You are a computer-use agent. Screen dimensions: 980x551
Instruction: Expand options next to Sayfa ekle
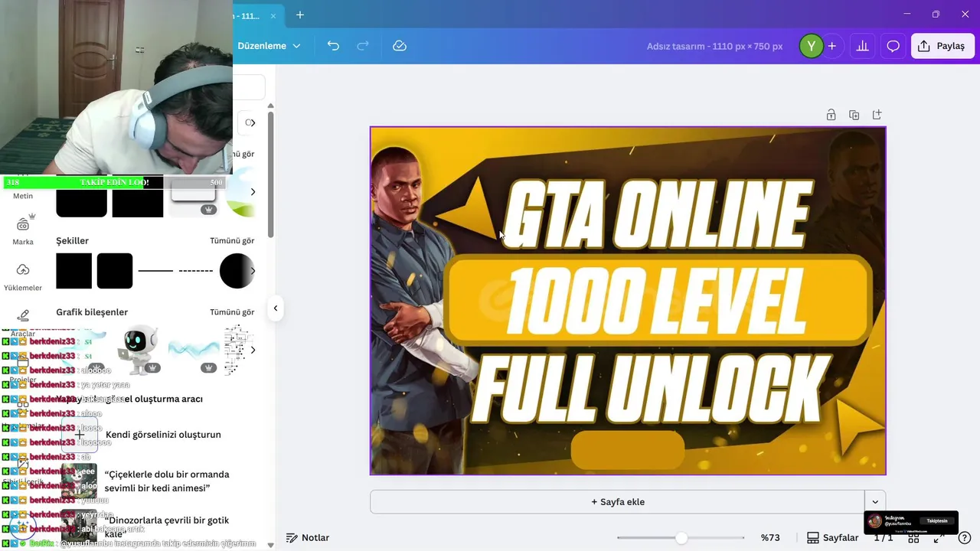click(x=874, y=502)
